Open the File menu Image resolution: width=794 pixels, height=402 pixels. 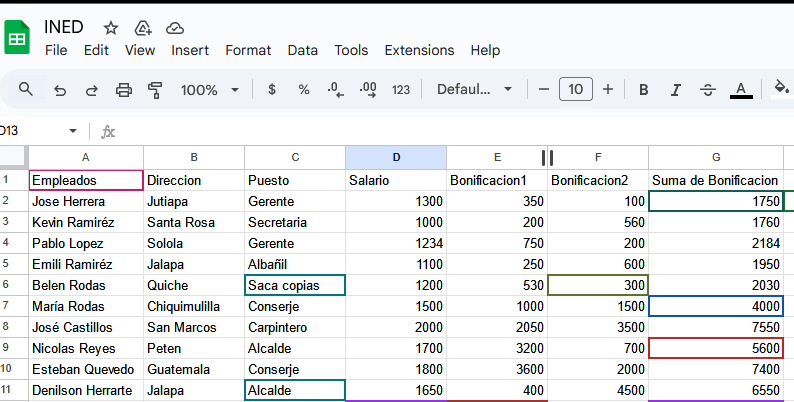(x=56, y=50)
